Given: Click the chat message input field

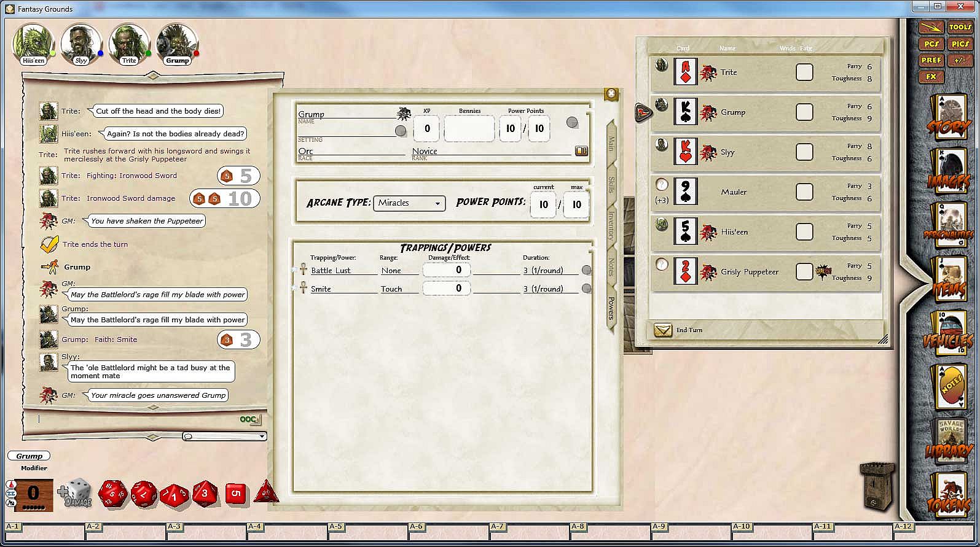Looking at the screenshot, I should click(135, 419).
